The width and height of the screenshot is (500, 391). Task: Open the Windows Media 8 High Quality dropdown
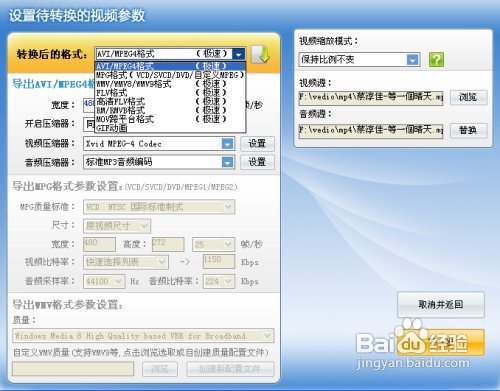click(x=143, y=336)
